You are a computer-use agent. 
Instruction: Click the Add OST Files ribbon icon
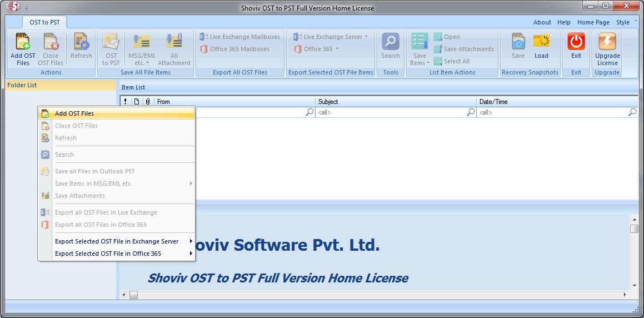23,42
